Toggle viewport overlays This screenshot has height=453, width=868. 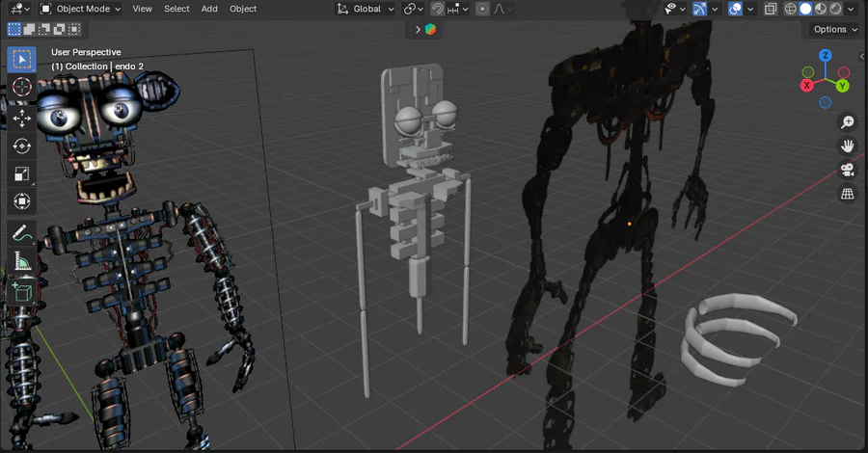coord(735,9)
